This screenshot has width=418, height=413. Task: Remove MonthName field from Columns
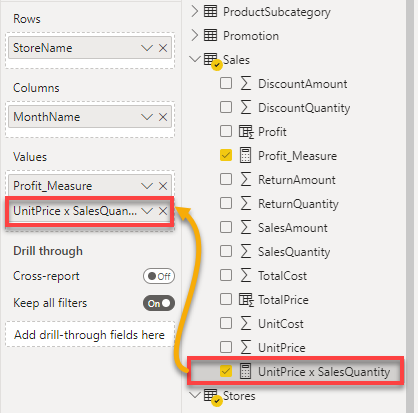pyautogui.click(x=163, y=117)
